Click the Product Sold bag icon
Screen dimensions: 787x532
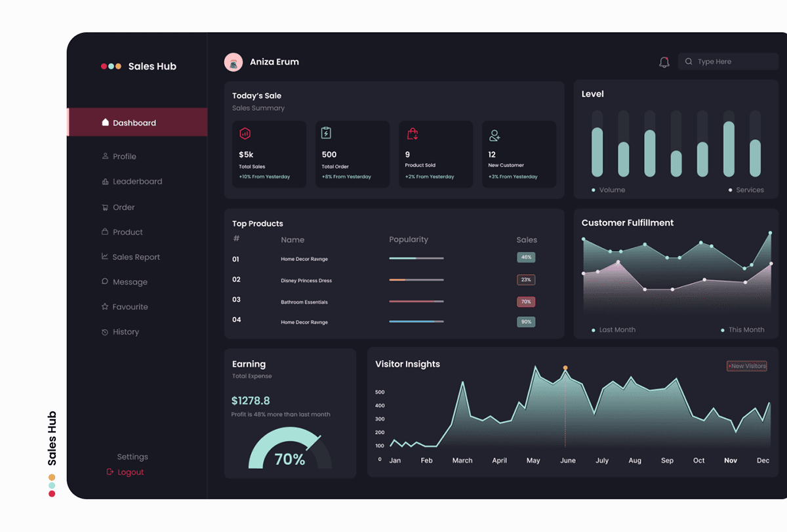(413, 133)
